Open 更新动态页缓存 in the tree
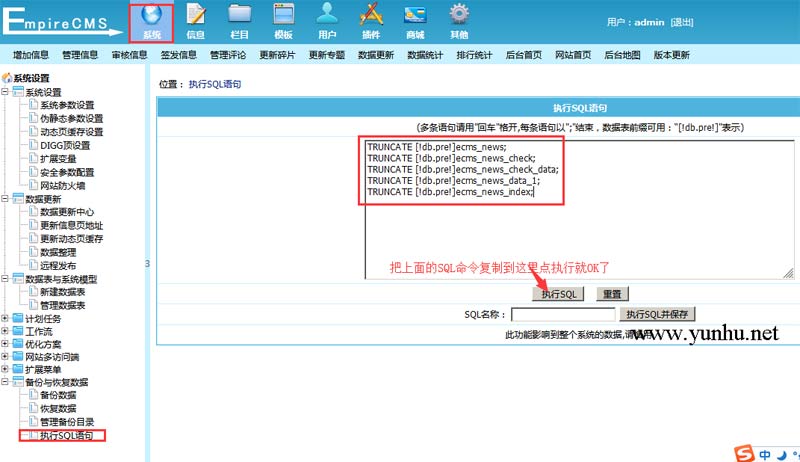Viewport: 800px width, 462px height. click(71, 239)
